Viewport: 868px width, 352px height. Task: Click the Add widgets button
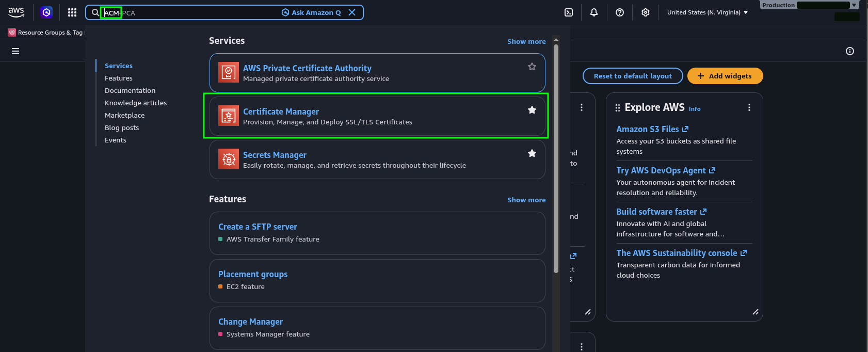(725, 76)
